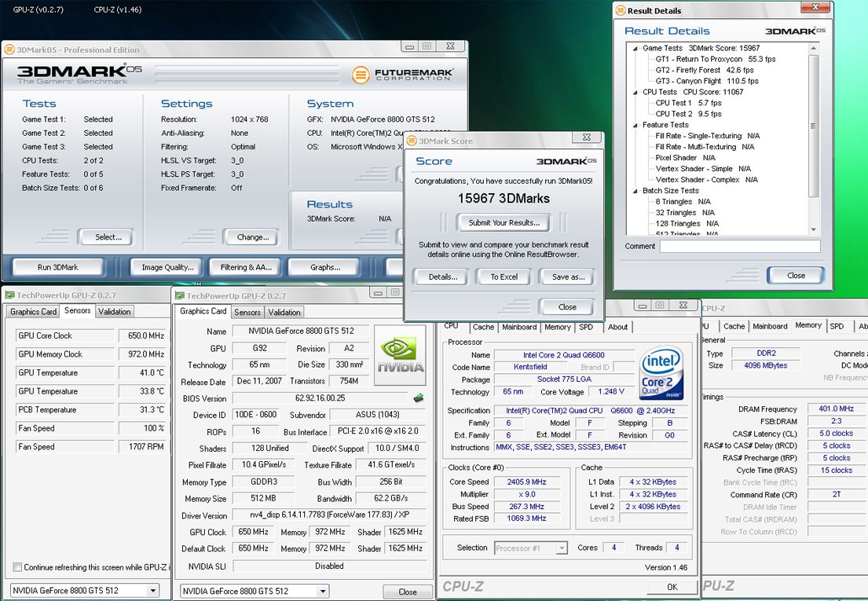Click Close in GPU-Z Graphics Card window
Image resolution: width=868 pixels, height=601 pixels.
click(408, 592)
